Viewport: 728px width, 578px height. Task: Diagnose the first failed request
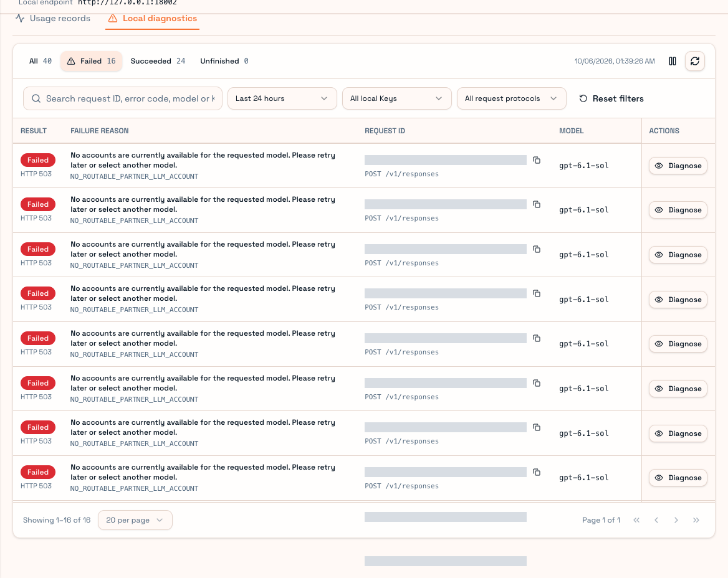click(678, 166)
